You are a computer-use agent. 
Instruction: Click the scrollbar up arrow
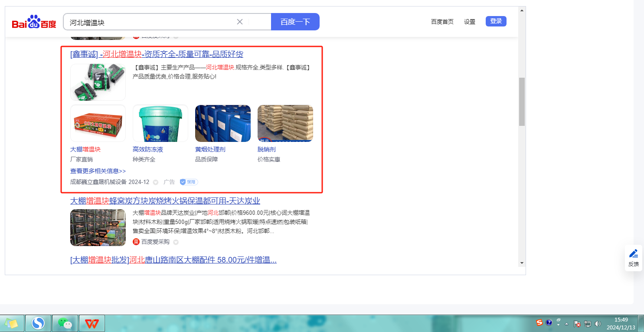tap(522, 10)
